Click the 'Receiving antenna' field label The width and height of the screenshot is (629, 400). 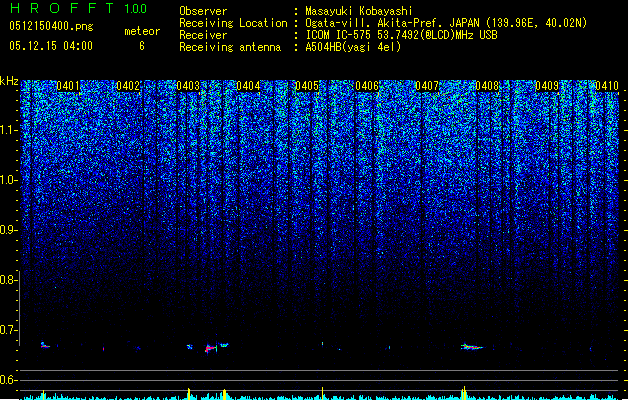click(x=230, y=47)
